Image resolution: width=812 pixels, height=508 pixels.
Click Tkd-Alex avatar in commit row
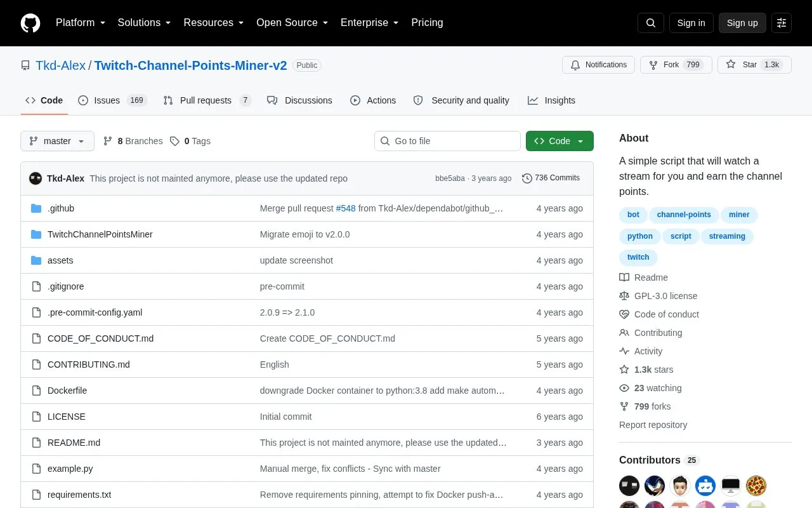36,178
